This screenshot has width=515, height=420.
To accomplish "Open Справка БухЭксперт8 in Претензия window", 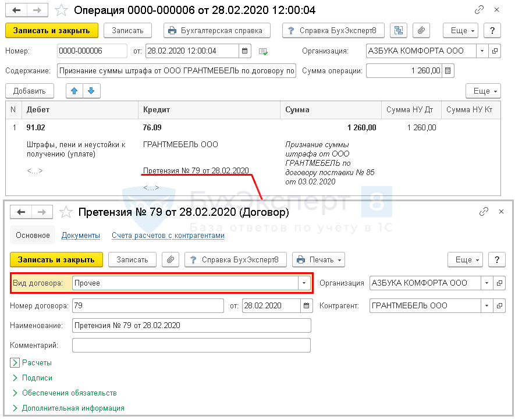I will (236, 260).
